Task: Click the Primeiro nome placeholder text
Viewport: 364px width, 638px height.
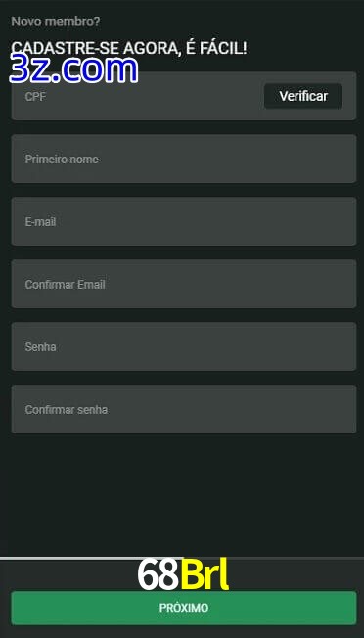Action: pos(62,159)
